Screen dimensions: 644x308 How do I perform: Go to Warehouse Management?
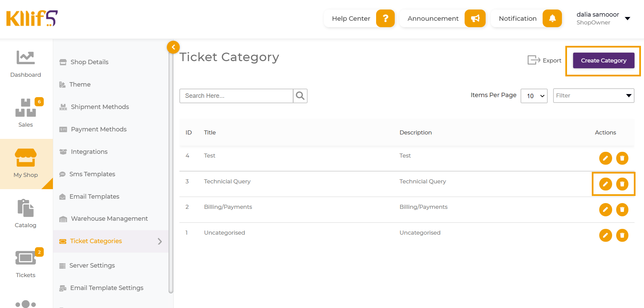point(109,219)
